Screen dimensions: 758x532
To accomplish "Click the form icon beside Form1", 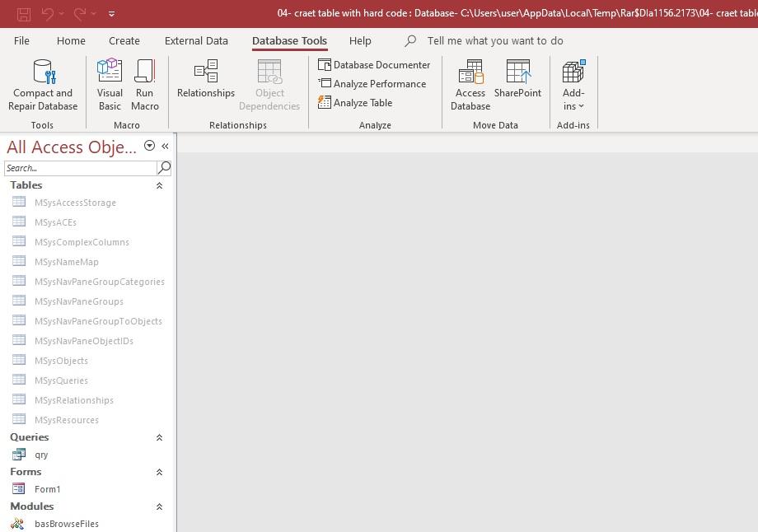I will click(x=19, y=488).
